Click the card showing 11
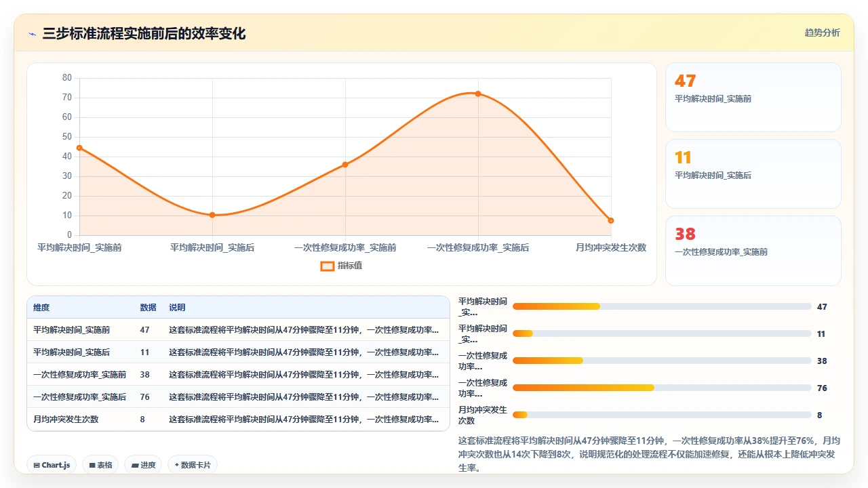The width and height of the screenshot is (868, 488). point(753,174)
